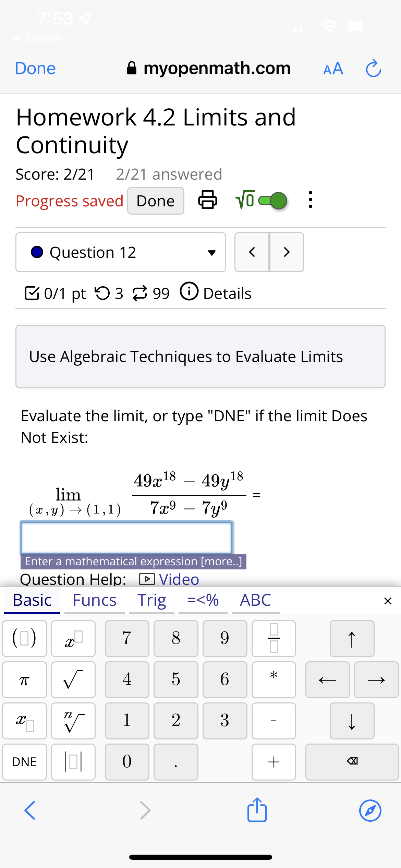Image resolution: width=401 pixels, height=868 pixels.
Task: Click the Details info icon
Action: [x=189, y=293]
